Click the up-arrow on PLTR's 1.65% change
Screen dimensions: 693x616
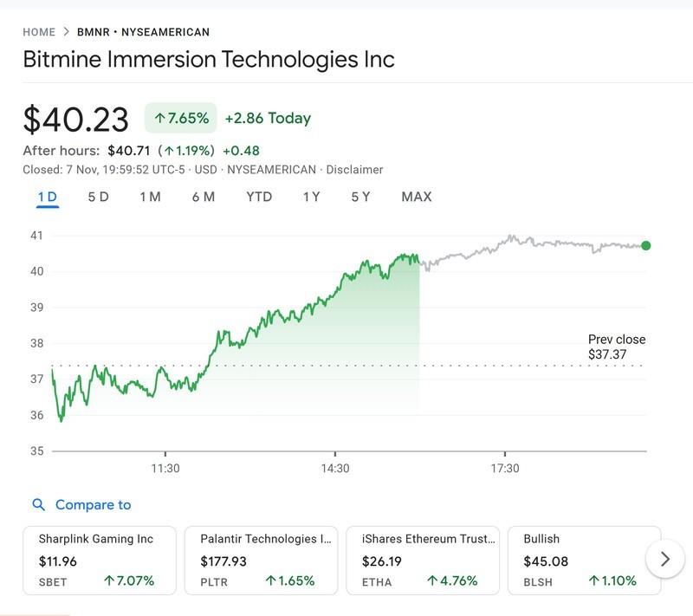pyautogui.click(x=271, y=581)
